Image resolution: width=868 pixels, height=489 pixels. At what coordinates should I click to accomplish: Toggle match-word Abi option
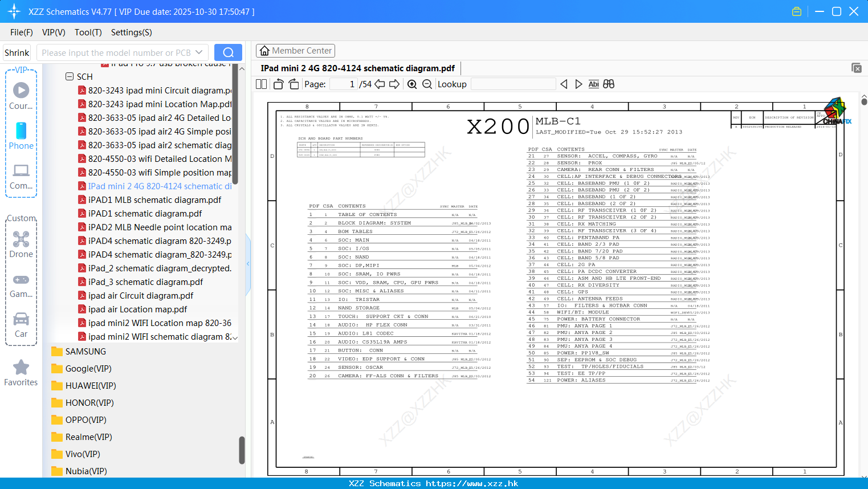pos(593,84)
